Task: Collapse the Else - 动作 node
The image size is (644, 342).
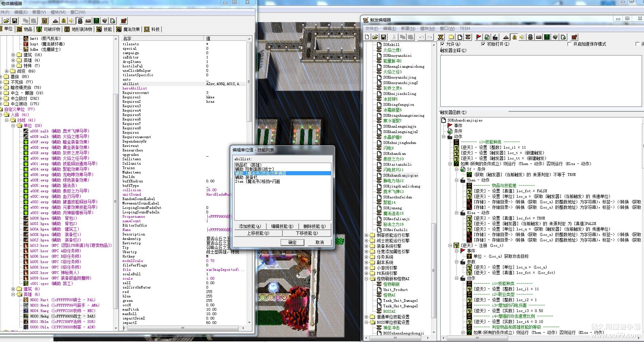Action: pyautogui.click(x=457, y=213)
